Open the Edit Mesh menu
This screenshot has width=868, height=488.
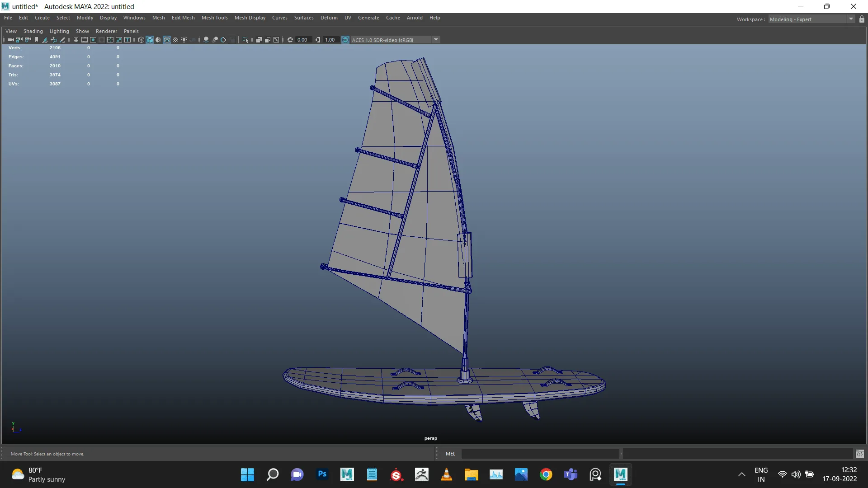[x=183, y=18]
